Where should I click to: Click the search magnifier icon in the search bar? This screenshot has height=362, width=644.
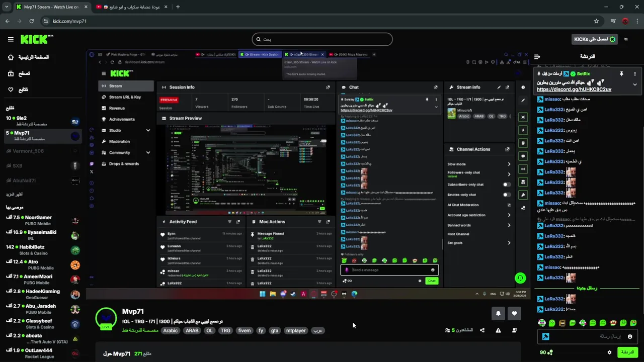(x=259, y=39)
